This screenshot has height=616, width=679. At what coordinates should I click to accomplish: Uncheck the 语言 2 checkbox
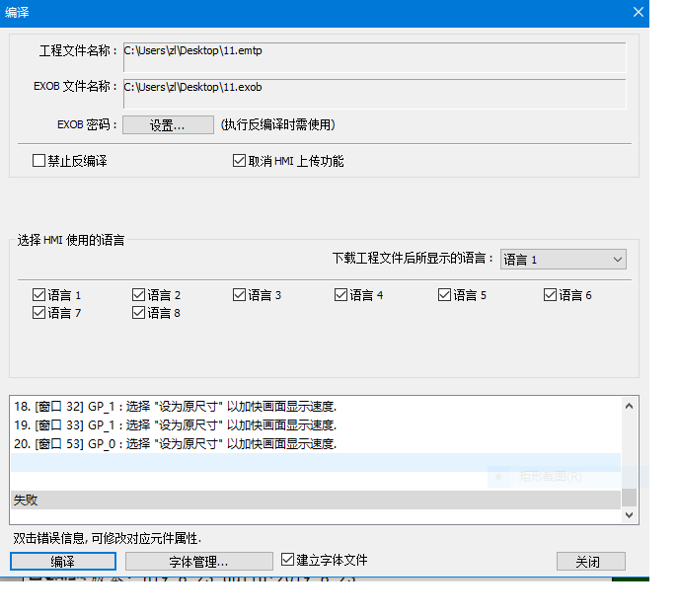[138, 295]
